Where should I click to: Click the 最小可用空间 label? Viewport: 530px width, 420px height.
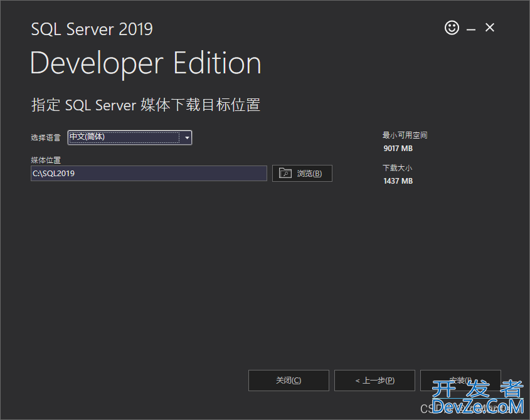point(405,135)
